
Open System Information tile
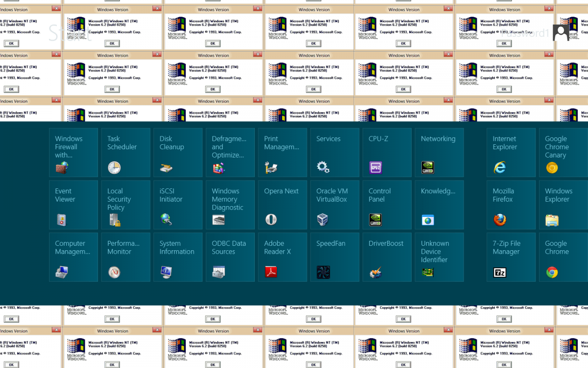coord(178,257)
